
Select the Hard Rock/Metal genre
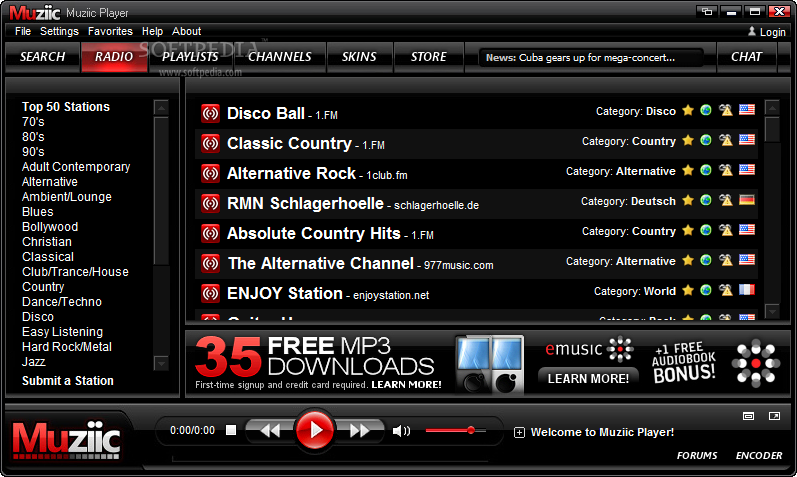click(x=67, y=347)
